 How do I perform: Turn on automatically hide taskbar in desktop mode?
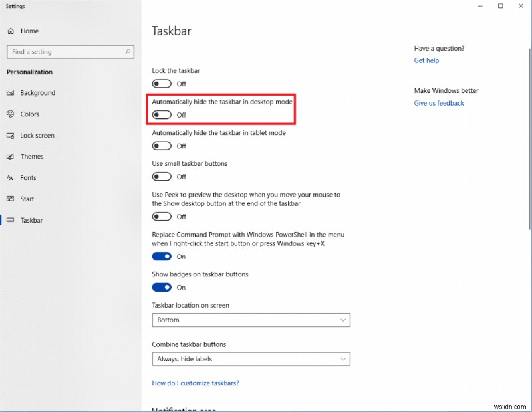[x=161, y=114]
